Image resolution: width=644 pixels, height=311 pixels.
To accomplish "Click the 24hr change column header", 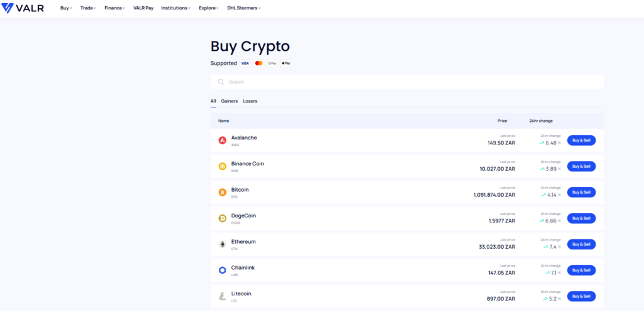I will click(x=541, y=121).
